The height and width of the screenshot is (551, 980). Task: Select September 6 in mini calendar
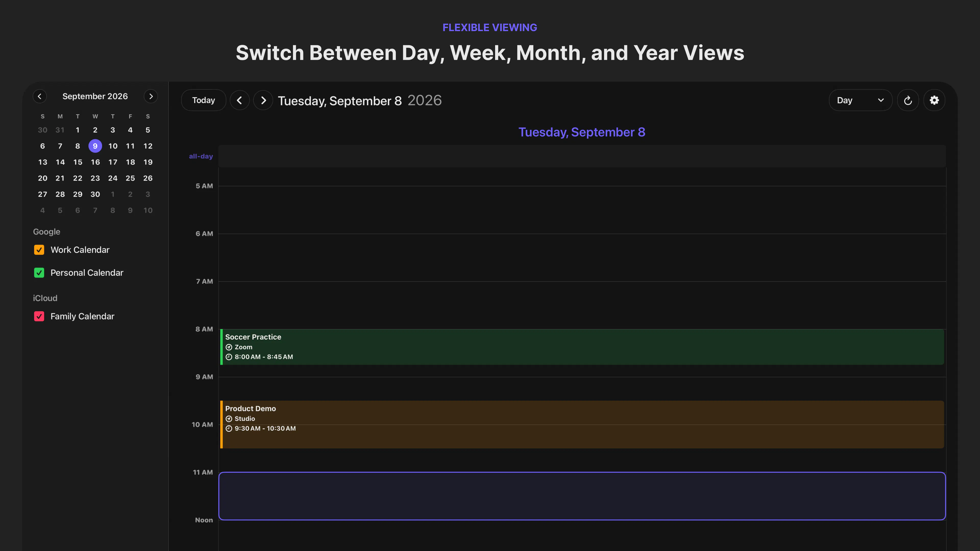coord(43,146)
